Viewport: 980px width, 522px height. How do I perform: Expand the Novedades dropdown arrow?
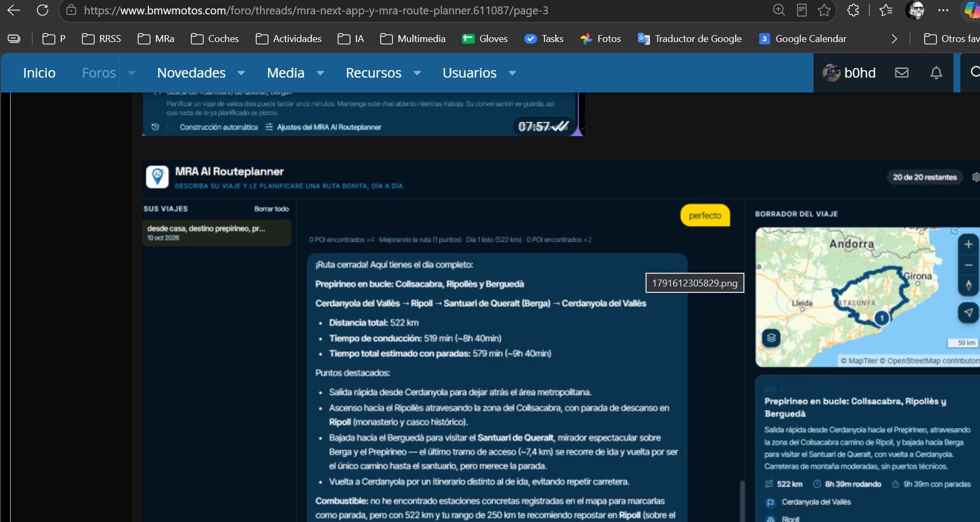[x=241, y=73]
